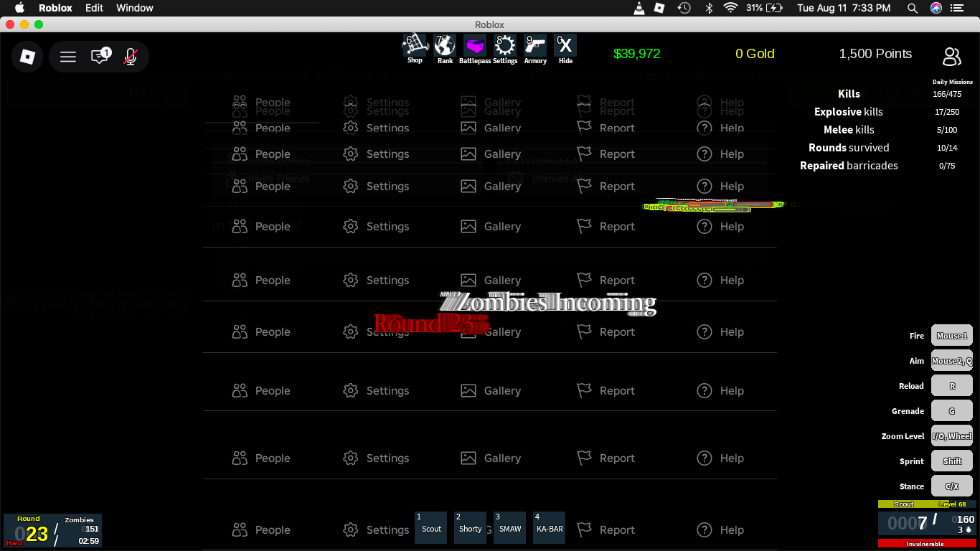This screenshot has height=551, width=980.
Task: Click the Repaired barricades mission label
Action: [x=849, y=166]
